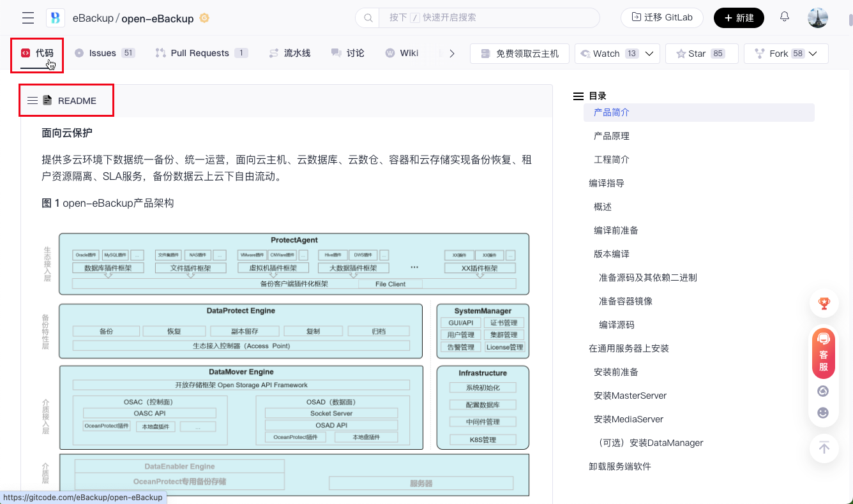Open notifications bell icon

point(785,17)
